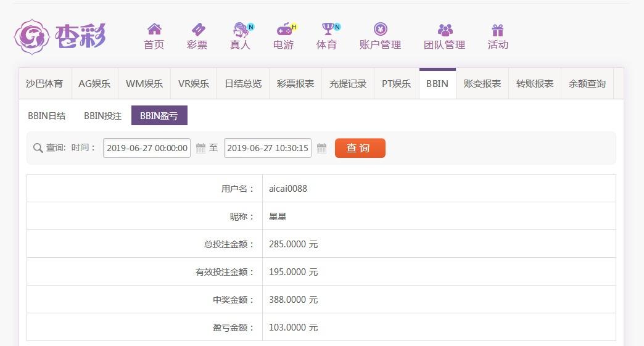Click the orange 查询 button
Image resolution: width=644 pixels, height=346 pixels.
[360, 148]
